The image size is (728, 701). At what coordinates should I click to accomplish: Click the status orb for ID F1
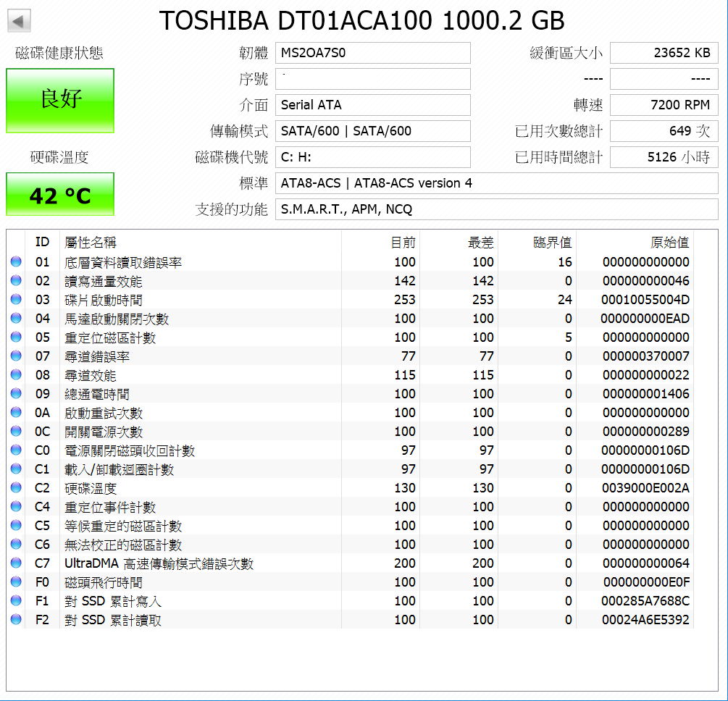[16, 600]
